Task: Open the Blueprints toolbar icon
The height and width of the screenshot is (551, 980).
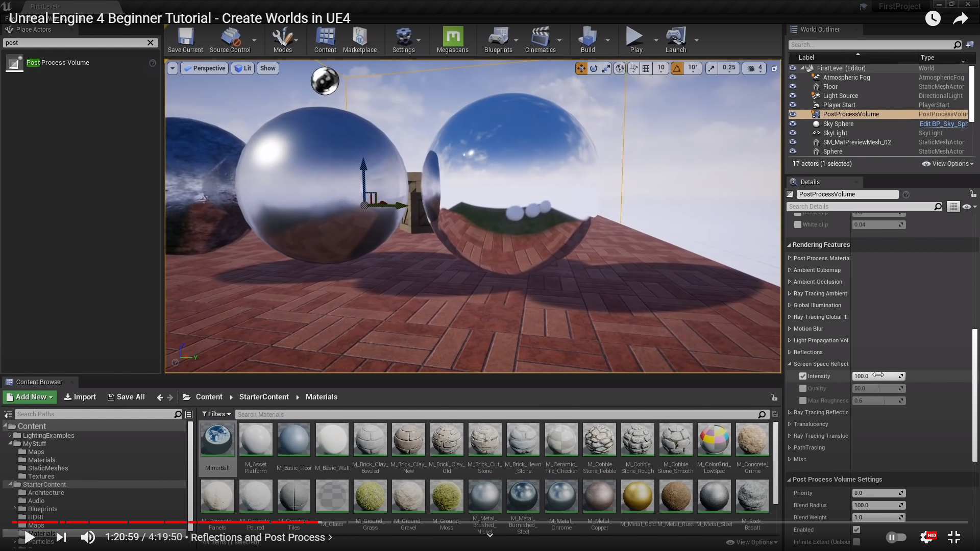Action: point(498,38)
